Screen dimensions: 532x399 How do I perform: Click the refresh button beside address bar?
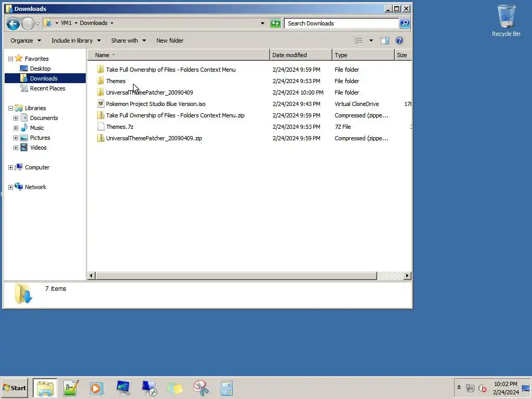click(x=275, y=23)
